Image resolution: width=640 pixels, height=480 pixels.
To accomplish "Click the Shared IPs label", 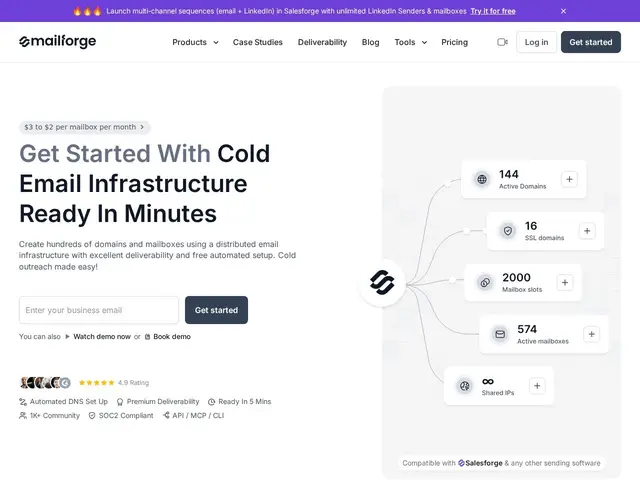I will coord(498,393).
